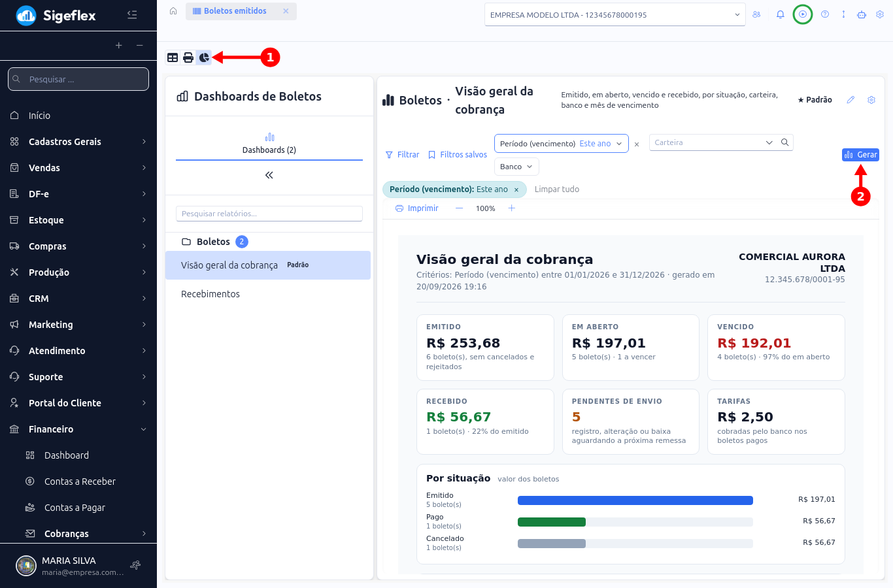This screenshot has width=893, height=588.
Task: Expand the Atendimento menu
Action: (78, 351)
